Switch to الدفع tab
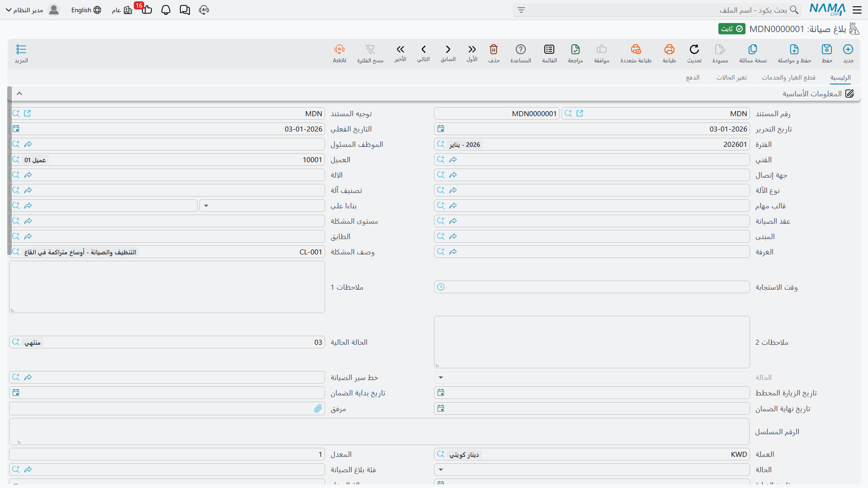The height and width of the screenshot is (488, 868). coord(693,78)
